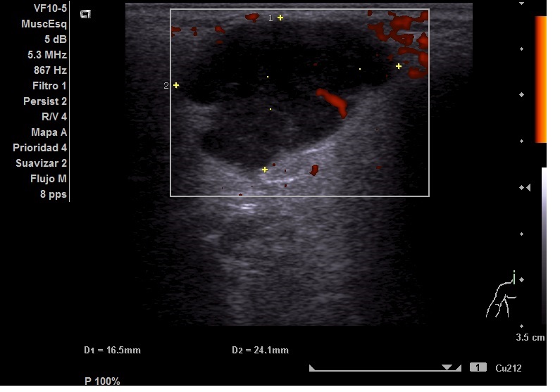Select the MuscEsq preset label
560x392 pixels.
[44, 24]
